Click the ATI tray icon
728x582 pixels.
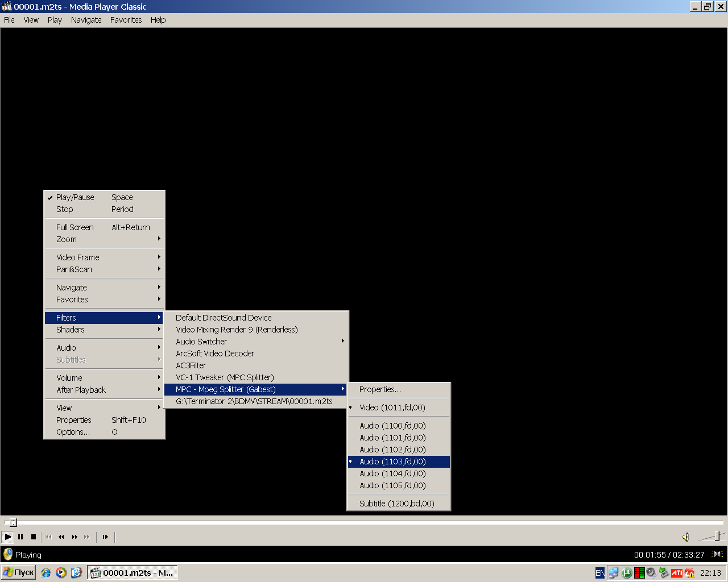pos(676,573)
